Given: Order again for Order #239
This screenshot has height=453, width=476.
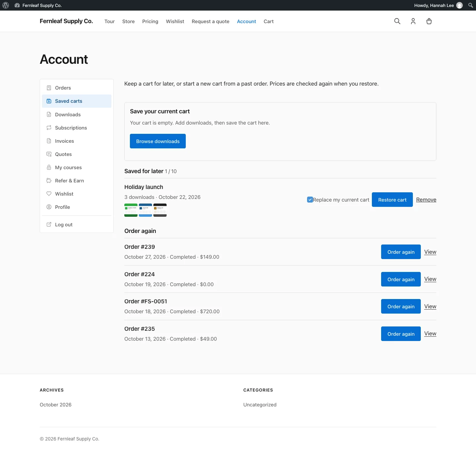Looking at the screenshot, I should 401,252.
